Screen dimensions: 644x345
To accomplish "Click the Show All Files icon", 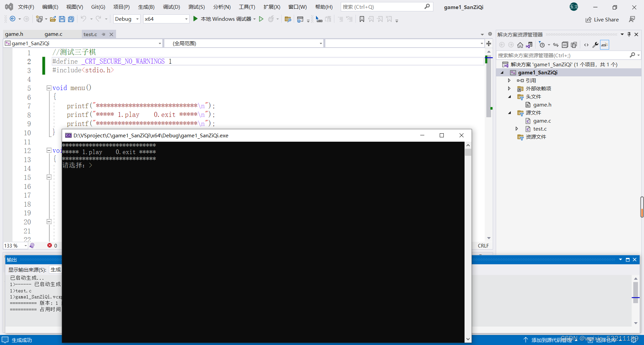I will coord(574,45).
